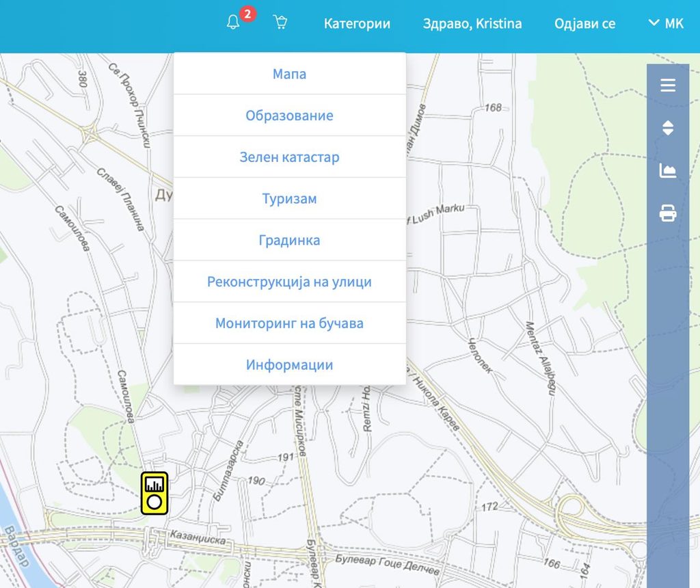Click the Чеполек street label
The width and height of the screenshot is (700, 588).
coord(481,356)
